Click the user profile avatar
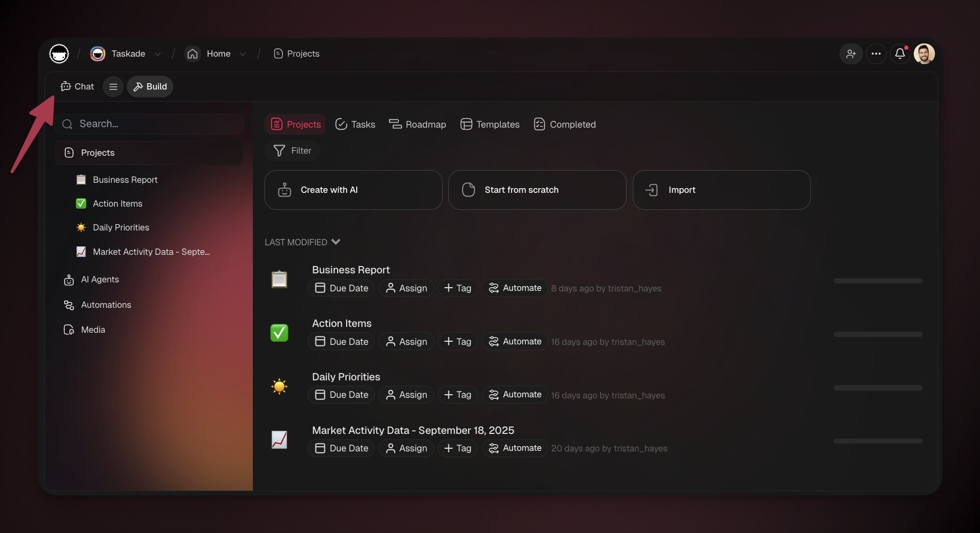The image size is (980, 533). [x=924, y=54]
